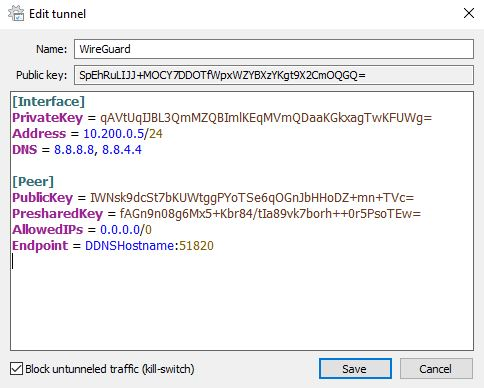The height and width of the screenshot is (388, 484).
Task: Click the Save button
Action: click(x=355, y=369)
